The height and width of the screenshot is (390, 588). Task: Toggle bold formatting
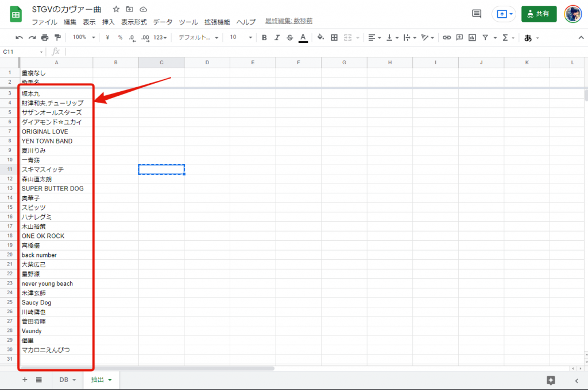tap(264, 37)
